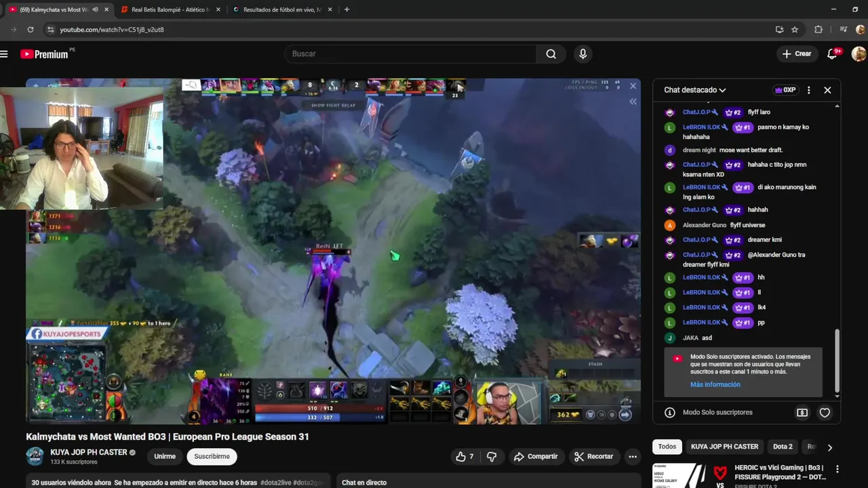This screenshot has width=868, height=488.
Task: Follow the Más información link
Action: click(x=715, y=384)
